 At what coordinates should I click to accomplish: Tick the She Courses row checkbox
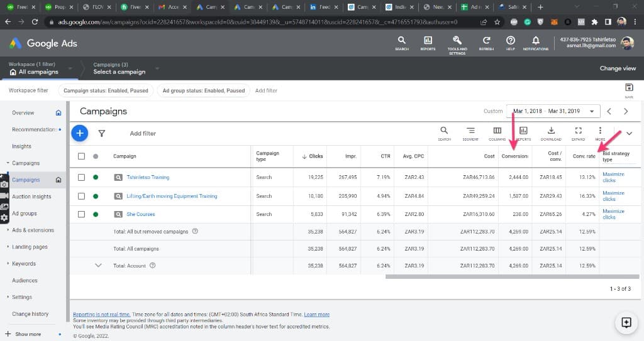81,214
